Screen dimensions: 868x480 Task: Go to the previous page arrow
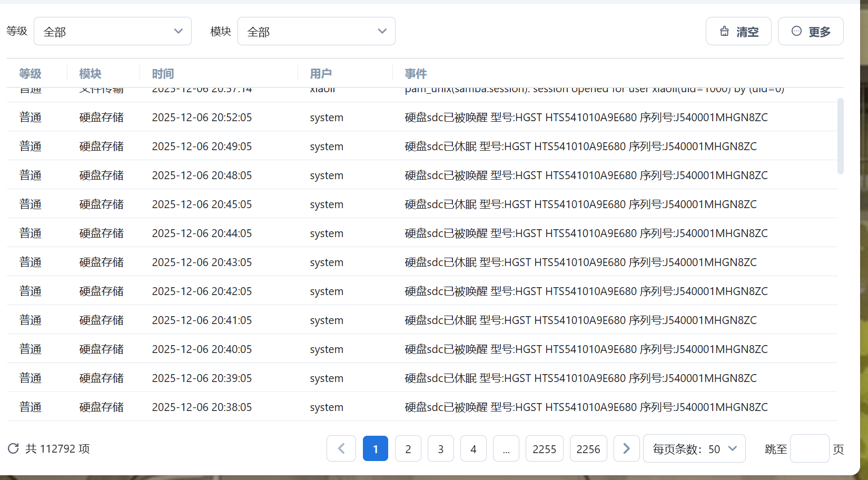click(341, 448)
